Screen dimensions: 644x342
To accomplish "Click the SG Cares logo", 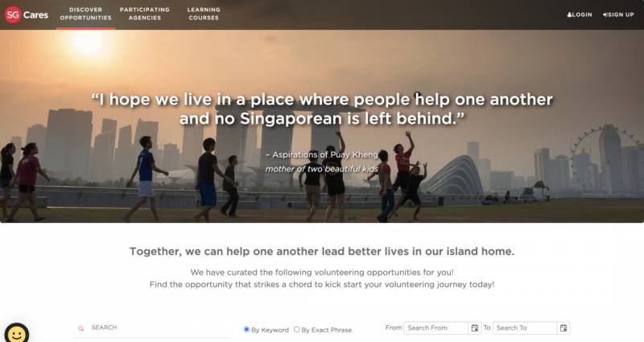I will (x=26, y=14).
